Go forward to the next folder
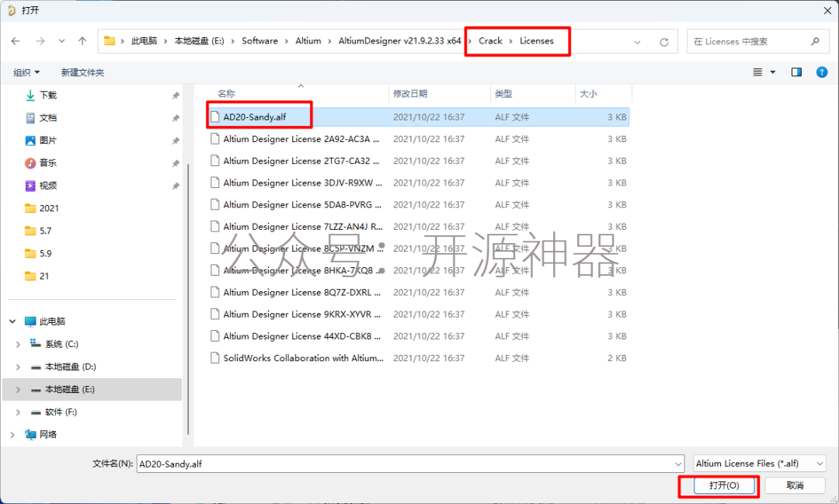The width and height of the screenshot is (839, 504). coord(40,41)
